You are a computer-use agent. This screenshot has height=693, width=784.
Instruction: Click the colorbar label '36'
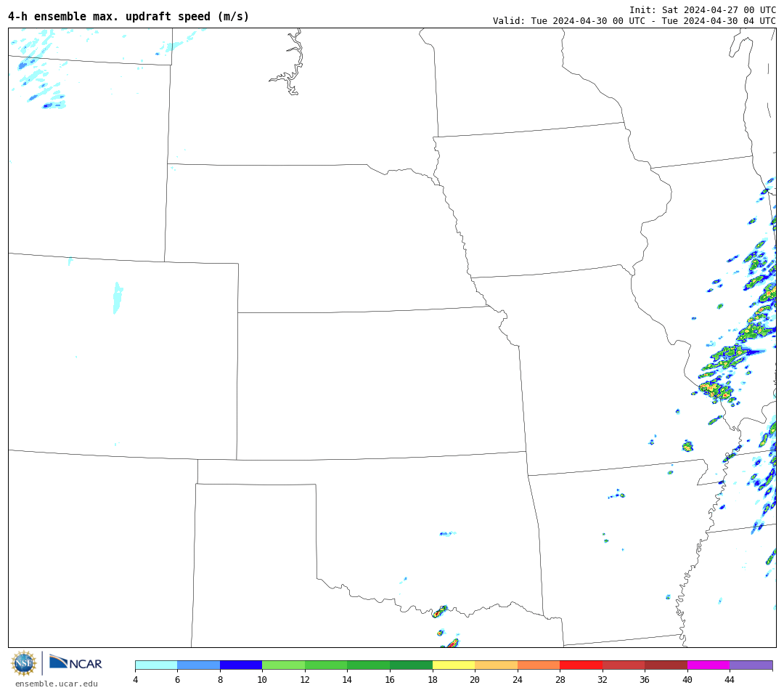point(645,679)
